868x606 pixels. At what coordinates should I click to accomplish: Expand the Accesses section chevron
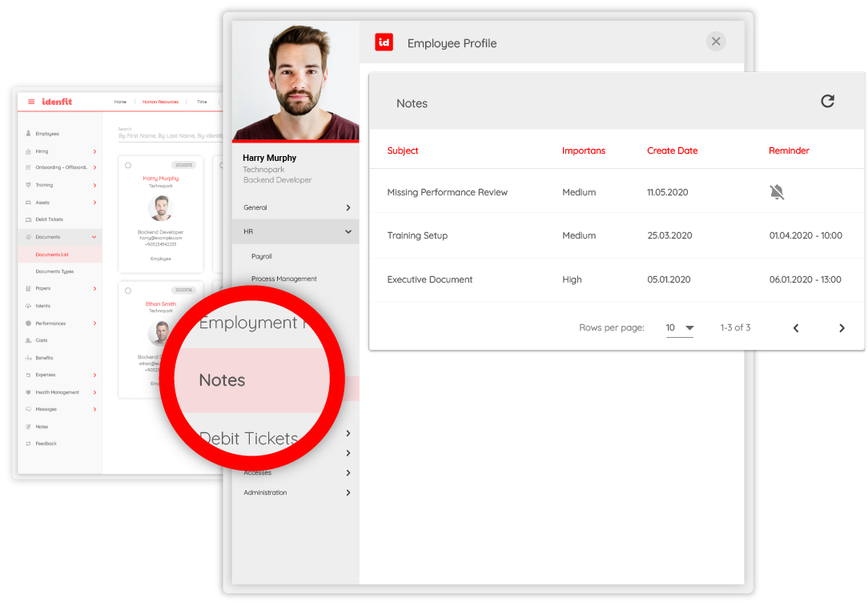[348, 472]
